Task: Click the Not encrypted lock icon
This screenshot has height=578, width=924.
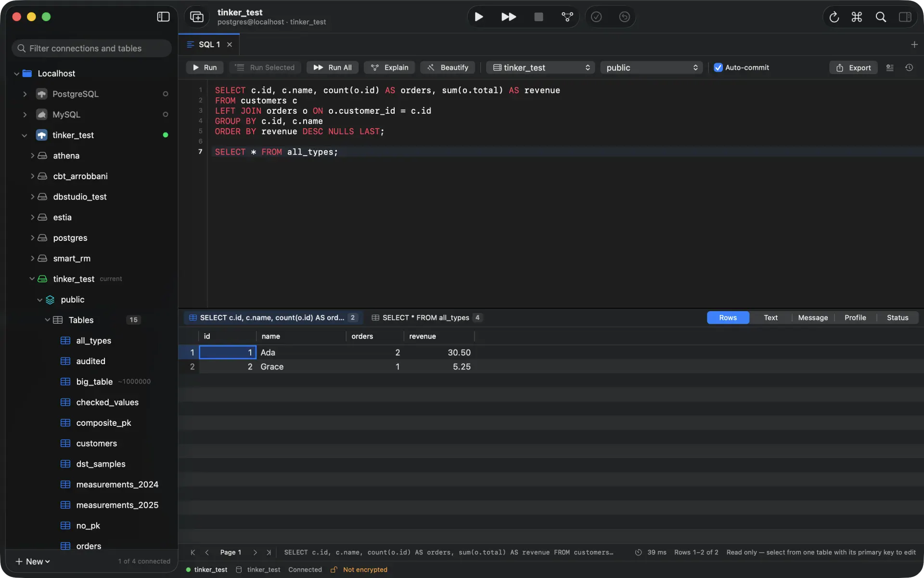Action: point(334,569)
